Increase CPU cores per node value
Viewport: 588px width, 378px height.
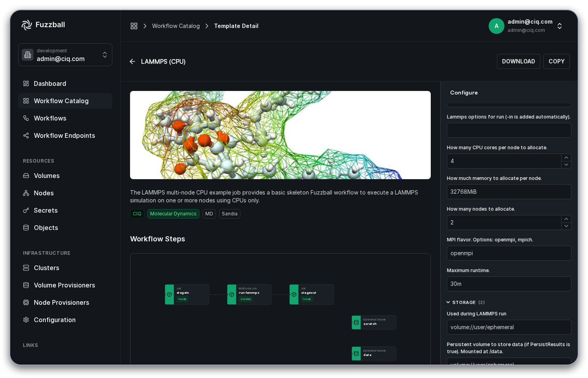click(x=566, y=157)
